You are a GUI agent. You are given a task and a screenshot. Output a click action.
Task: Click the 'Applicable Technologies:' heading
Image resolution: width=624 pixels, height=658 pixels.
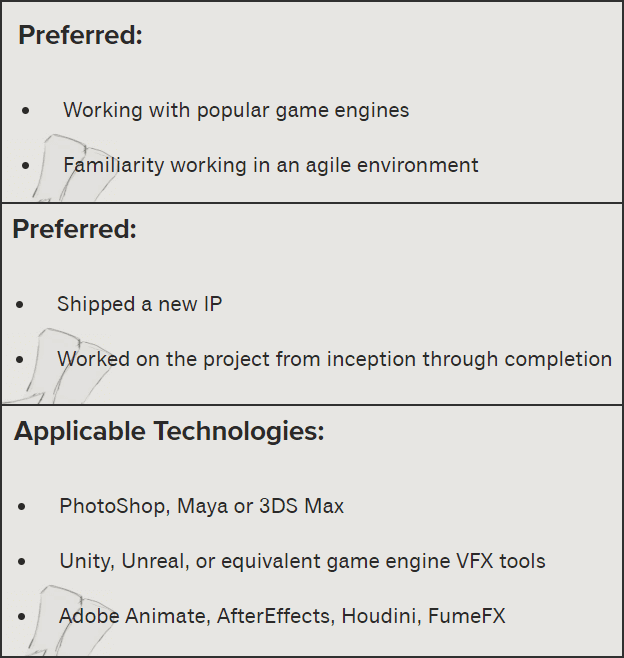point(169,432)
